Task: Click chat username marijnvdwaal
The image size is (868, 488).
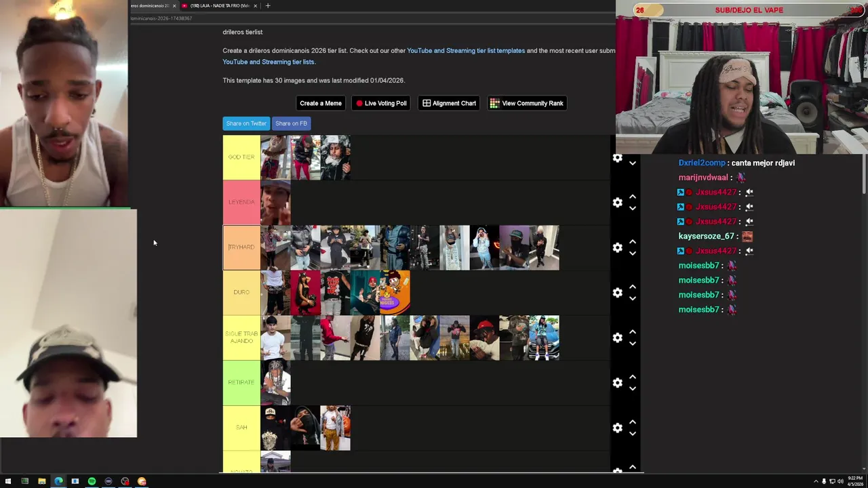Action: (703, 178)
